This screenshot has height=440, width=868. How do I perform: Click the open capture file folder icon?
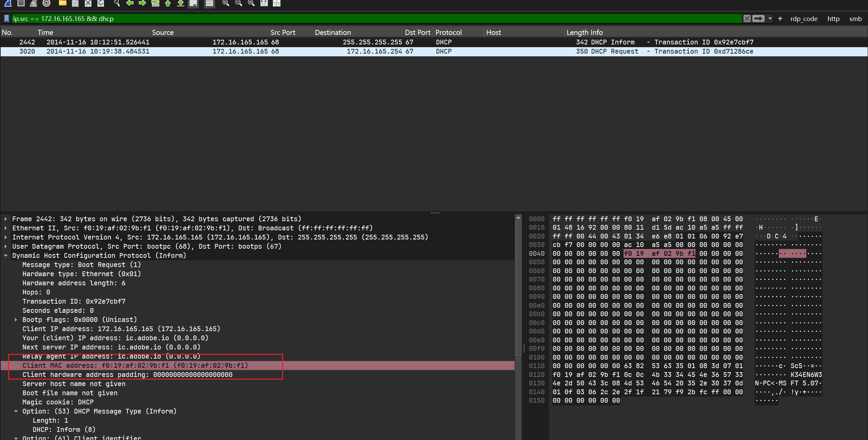pos(62,3)
